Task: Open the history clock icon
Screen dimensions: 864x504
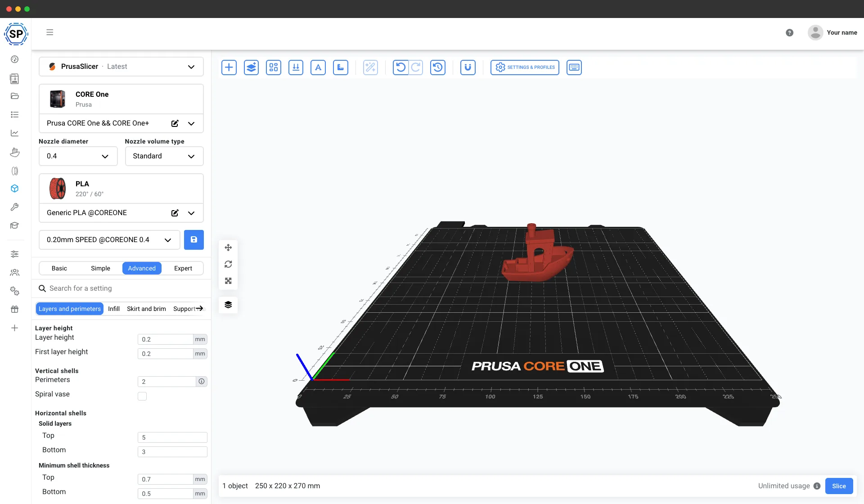Action: pos(438,67)
